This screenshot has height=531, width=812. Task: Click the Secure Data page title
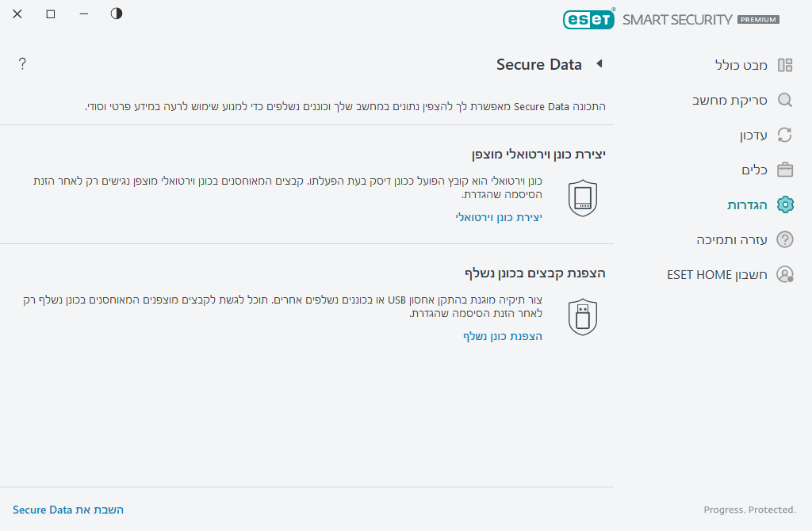click(539, 64)
